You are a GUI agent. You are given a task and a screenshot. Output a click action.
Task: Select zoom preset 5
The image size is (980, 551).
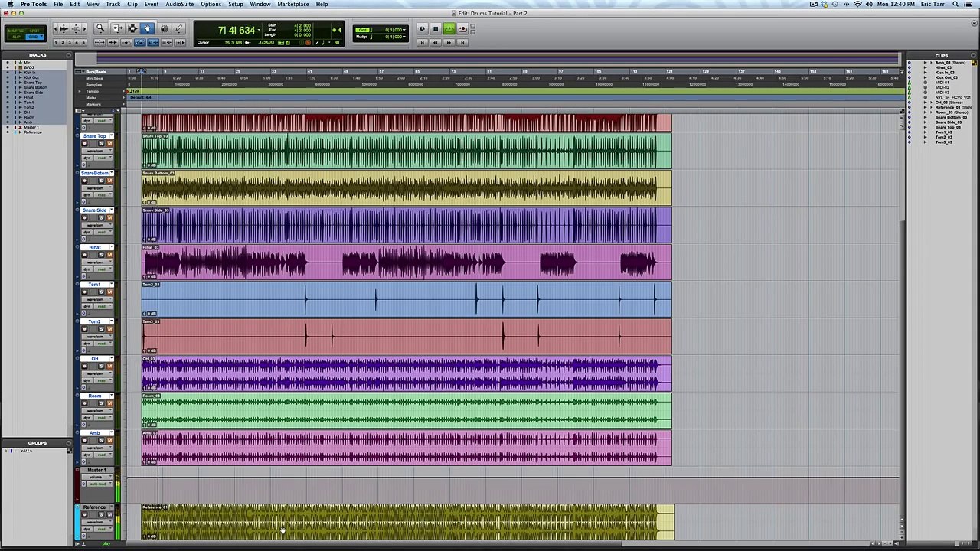[83, 43]
